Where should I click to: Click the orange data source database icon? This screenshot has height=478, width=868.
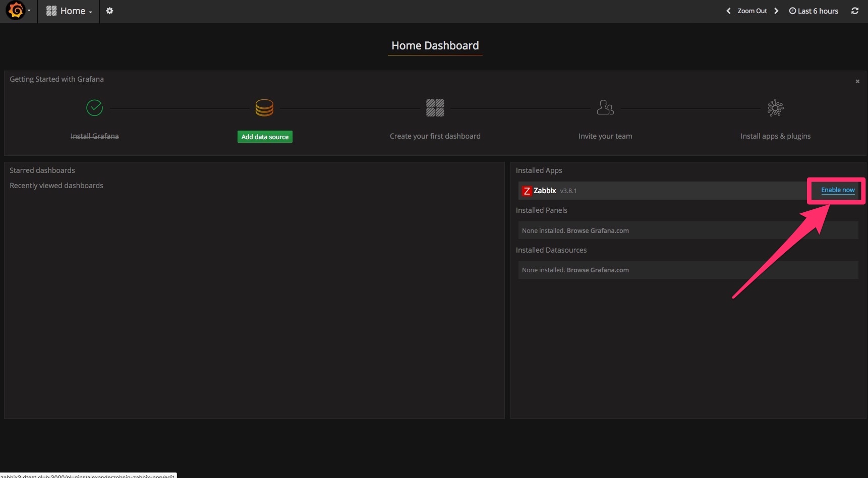pyautogui.click(x=264, y=107)
